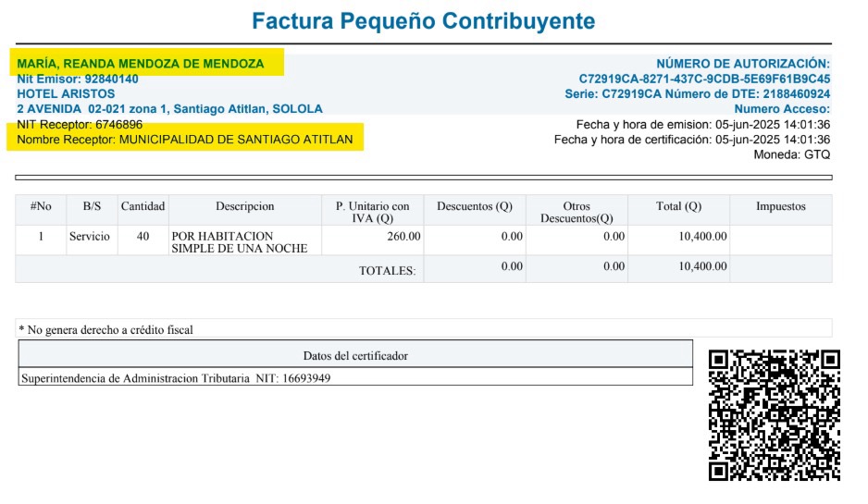
Task: Click the QR code image
Action: [774, 415]
